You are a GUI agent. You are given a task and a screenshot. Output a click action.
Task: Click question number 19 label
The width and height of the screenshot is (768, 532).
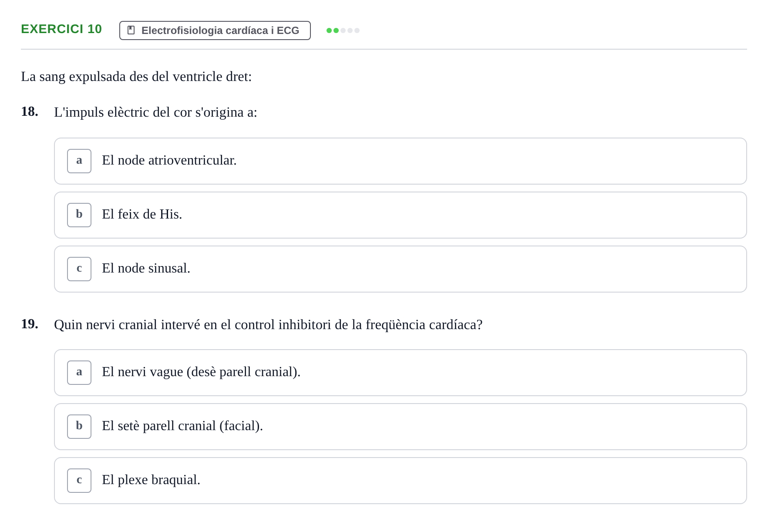pos(30,324)
